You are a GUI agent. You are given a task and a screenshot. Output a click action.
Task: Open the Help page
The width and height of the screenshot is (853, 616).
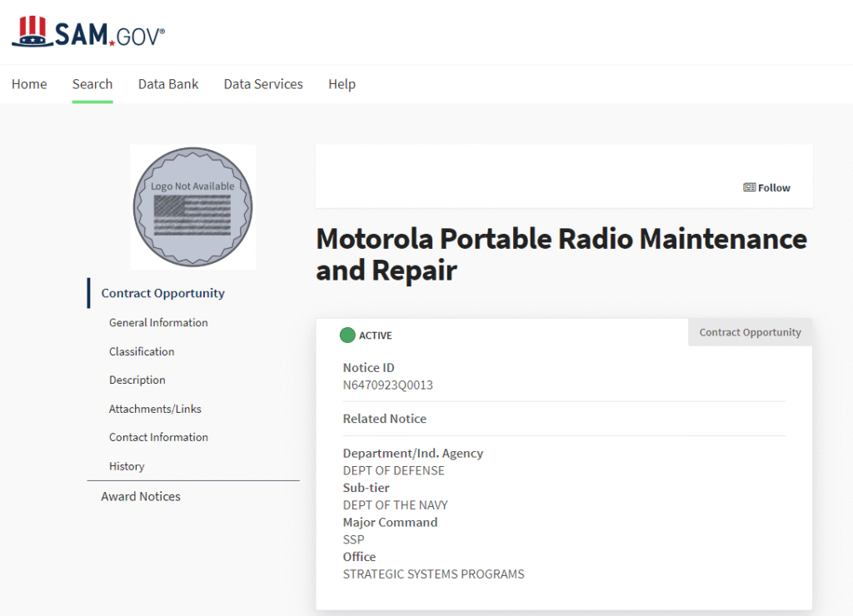click(x=342, y=84)
